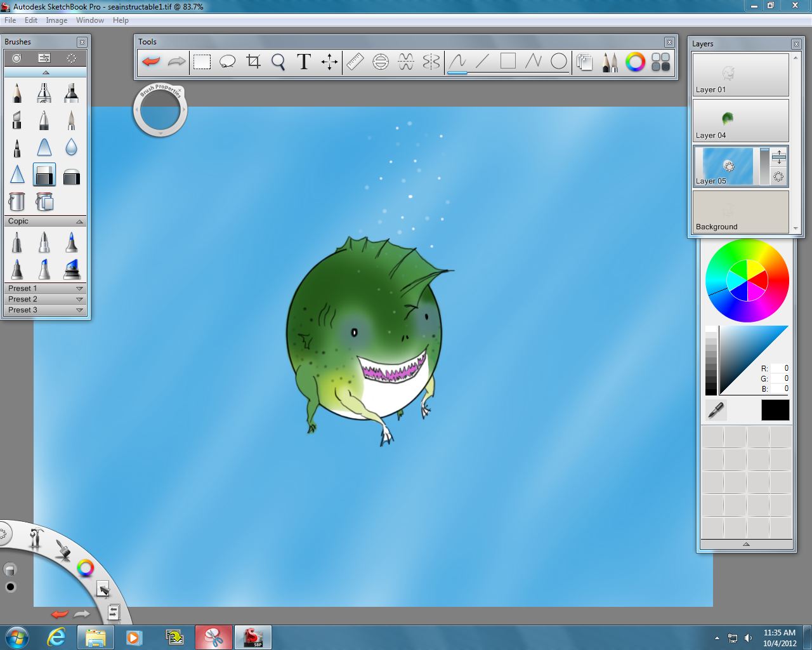This screenshot has height=650, width=812.
Task: Select the Smear brush
Action: [x=44, y=147]
